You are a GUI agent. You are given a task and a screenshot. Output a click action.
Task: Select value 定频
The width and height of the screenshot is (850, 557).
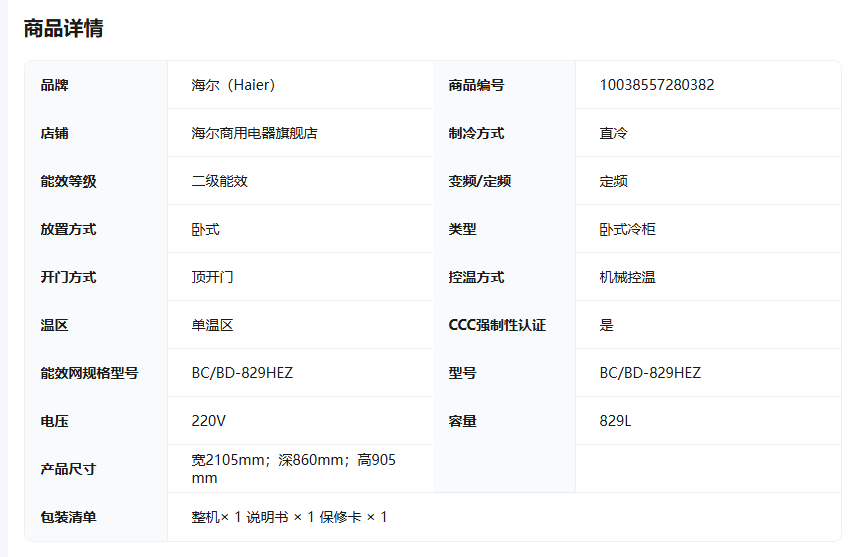click(x=613, y=181)
